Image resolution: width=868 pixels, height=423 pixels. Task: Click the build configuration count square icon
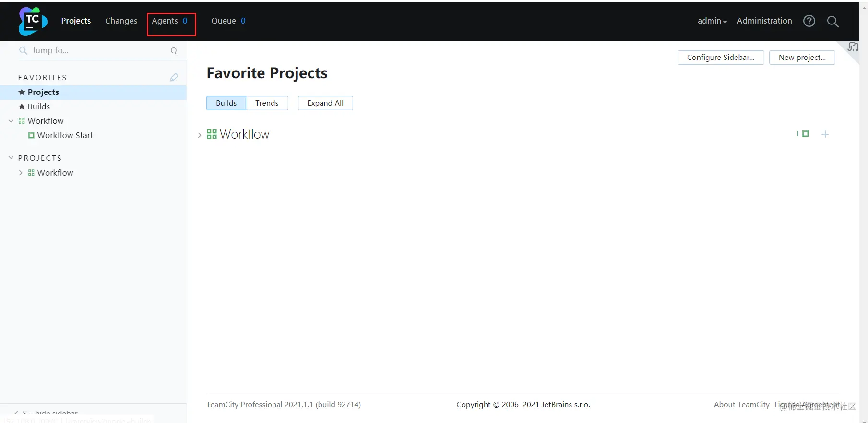click(x=806, y=134)
